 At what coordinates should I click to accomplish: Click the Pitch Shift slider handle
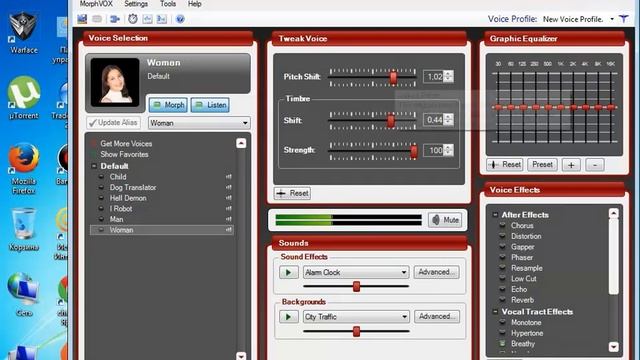(393, 77)
